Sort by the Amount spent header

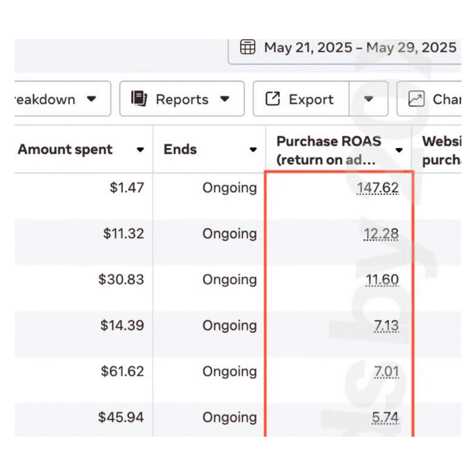point(65,149)
